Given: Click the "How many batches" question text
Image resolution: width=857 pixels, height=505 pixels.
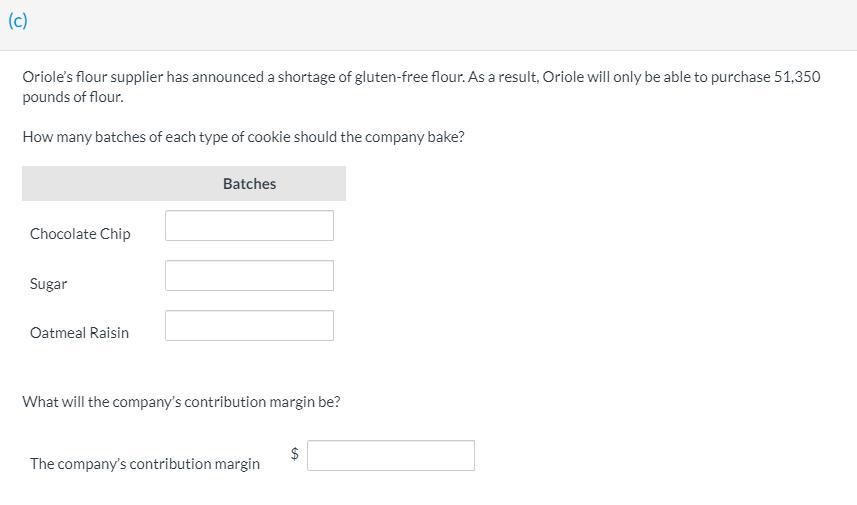Looking at the screenshot, I should pos(243,137).
